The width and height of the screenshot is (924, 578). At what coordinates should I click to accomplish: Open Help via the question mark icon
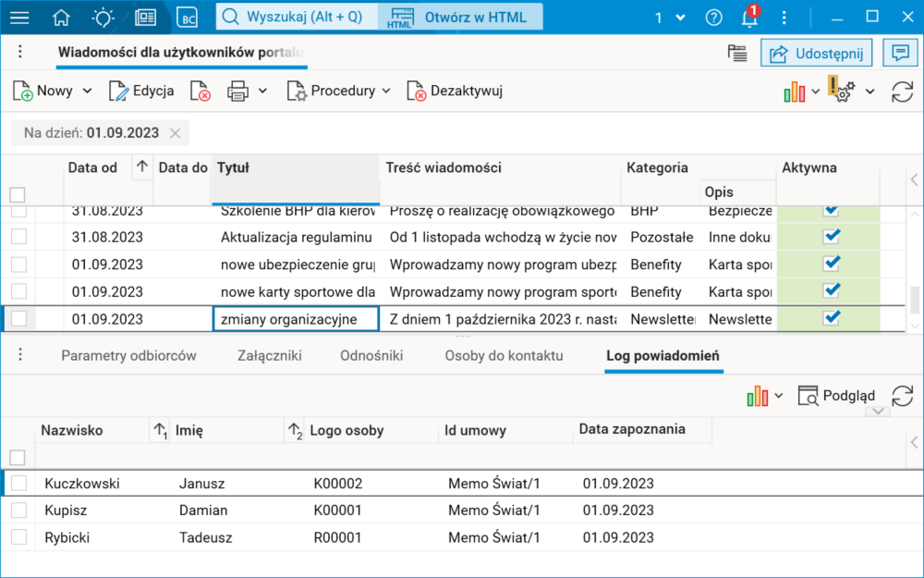pyautogui.click(x=711, y=16)
